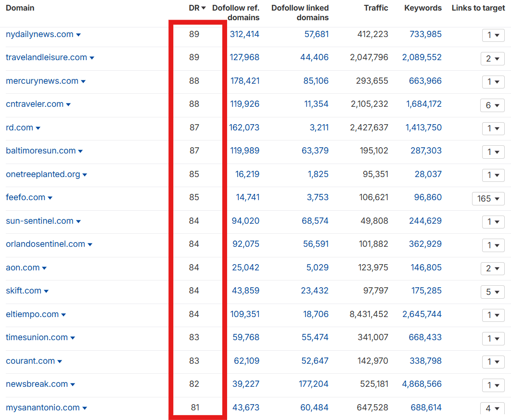Click dofollow linked domains 85,106 for mercurynews.com
The height and width of the screenshot is (420, 511).
(x=316, y=81)
